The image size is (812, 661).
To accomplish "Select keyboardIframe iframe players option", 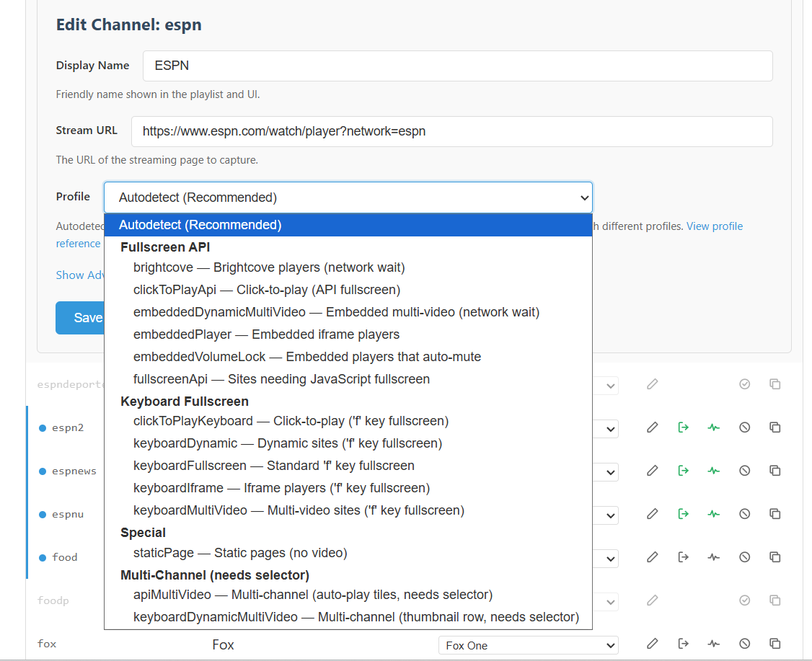I will tap(348, 488).
